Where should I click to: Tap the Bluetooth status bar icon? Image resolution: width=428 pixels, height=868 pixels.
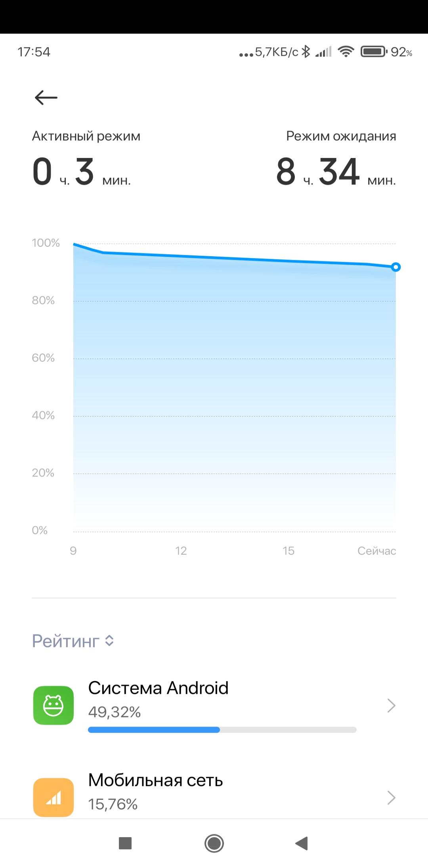click(x=306, y=51)
